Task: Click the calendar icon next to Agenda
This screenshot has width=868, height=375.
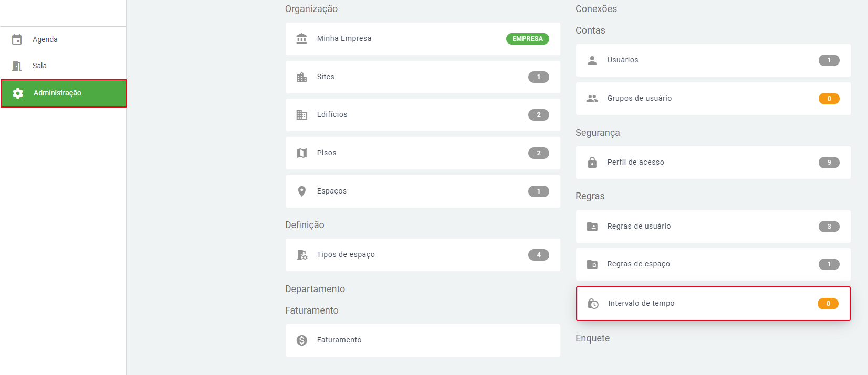Action: click(x=17, y=39)
